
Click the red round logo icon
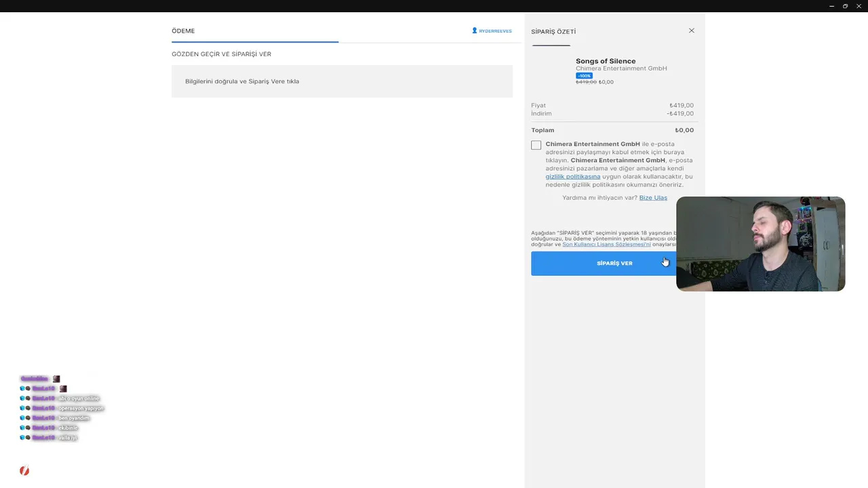[24, 470]
